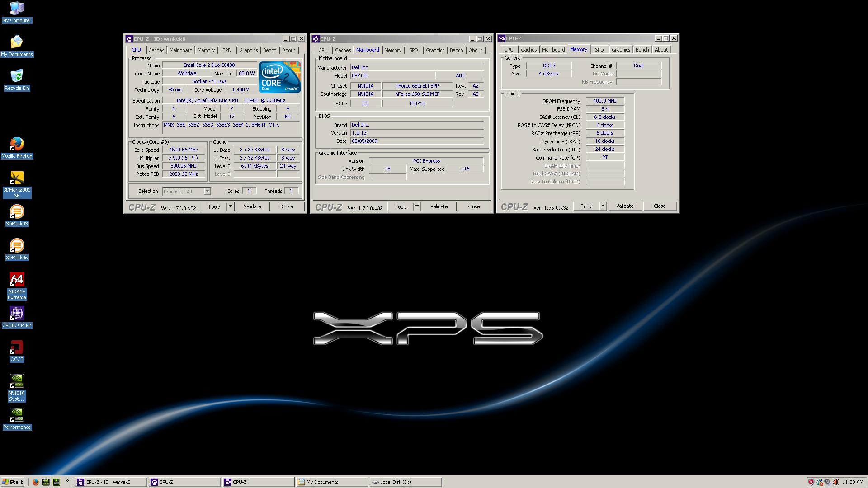Screen dimensions: 868x488
Task: Click the Model field 0PP150 in Mainboard window
Action: 393,75
